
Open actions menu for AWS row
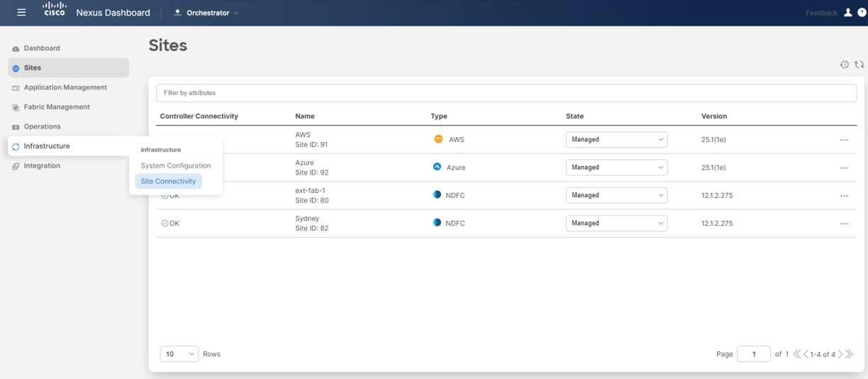point(844,140)
